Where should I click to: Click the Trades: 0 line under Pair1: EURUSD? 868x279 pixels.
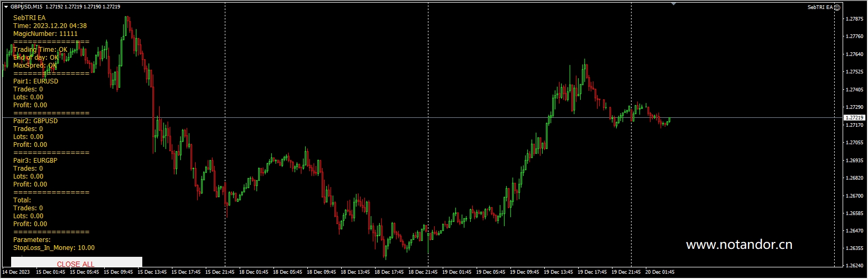coord(28,89)
